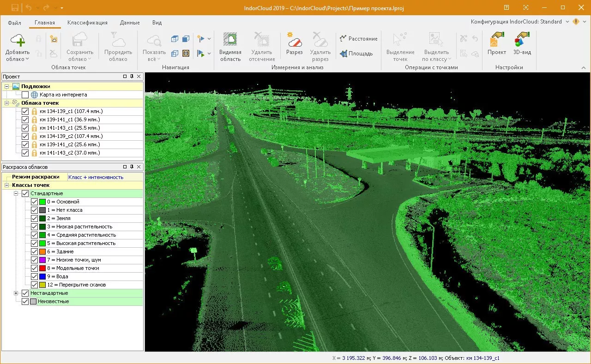The height and width of the screenshot is (364, 591).
Task: Expand the Нестандартные class group
Action: pos(16,293)
